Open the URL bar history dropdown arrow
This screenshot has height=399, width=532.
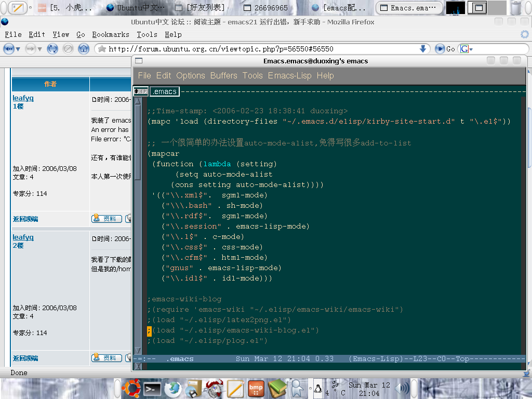pyautogui.click(x=423, y=49)
